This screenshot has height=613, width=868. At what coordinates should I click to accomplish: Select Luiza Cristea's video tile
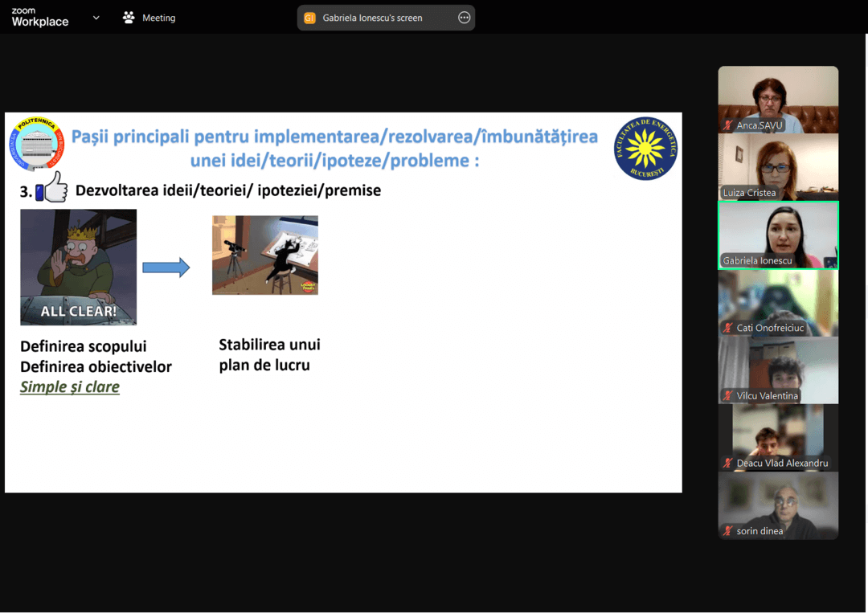(x=778, y=165)
